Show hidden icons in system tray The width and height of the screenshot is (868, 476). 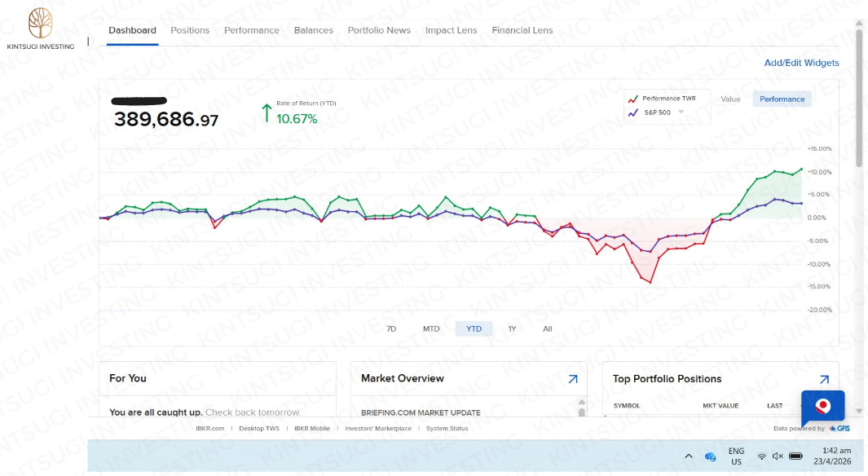(x=689, y=456)
